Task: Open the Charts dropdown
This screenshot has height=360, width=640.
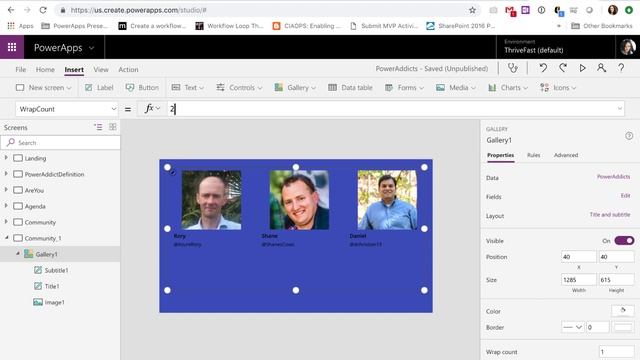Action: click(508, 87)
